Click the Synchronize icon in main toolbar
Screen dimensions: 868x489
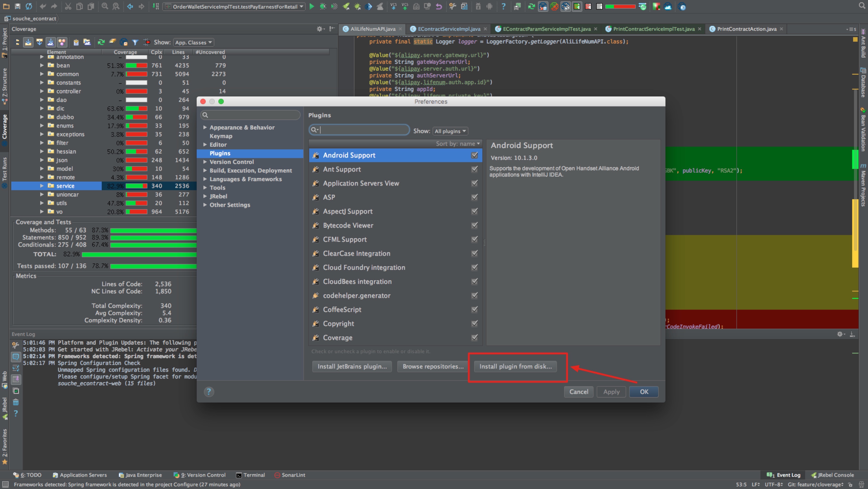(x=29, y=6)
